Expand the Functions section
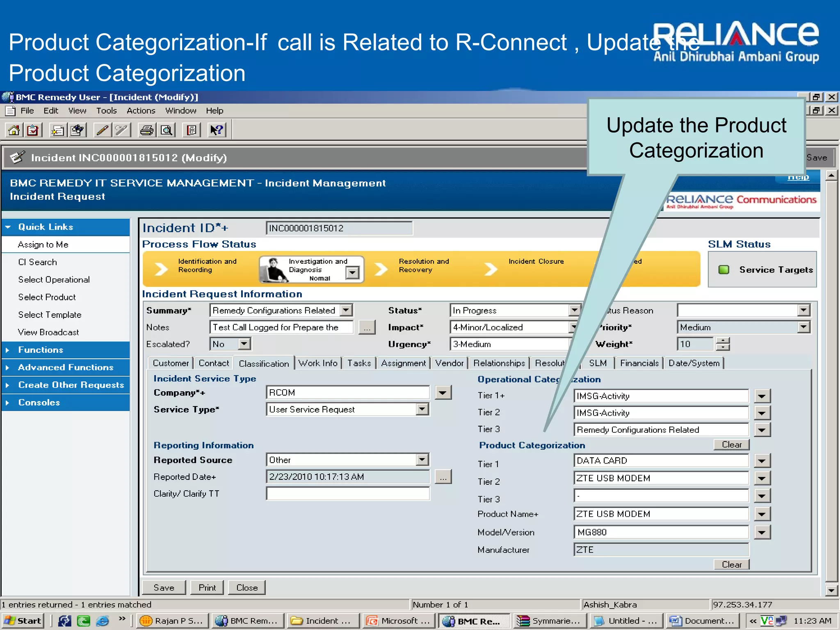This screenshot has height=630, width=840. (7, 350)
